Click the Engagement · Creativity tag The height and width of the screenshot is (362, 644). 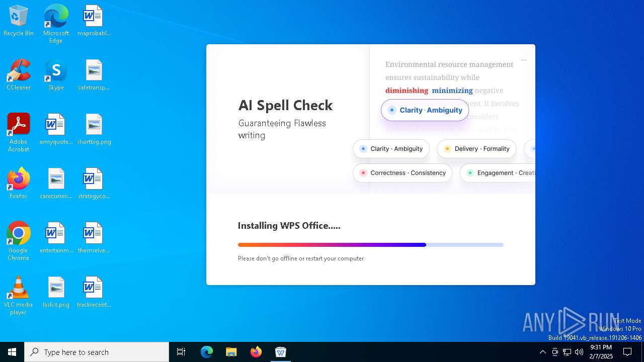click(x=498, y=173)
